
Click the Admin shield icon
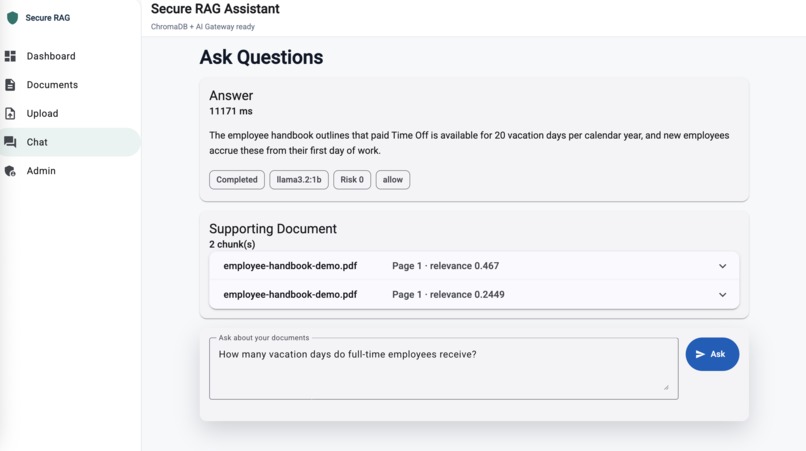click(x=10, y=171)
